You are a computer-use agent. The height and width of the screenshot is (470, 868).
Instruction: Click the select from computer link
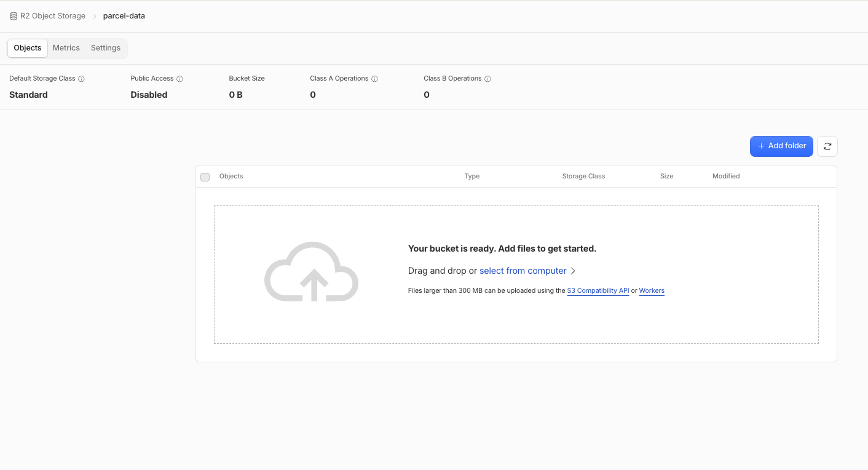click(x=523, y=271)
